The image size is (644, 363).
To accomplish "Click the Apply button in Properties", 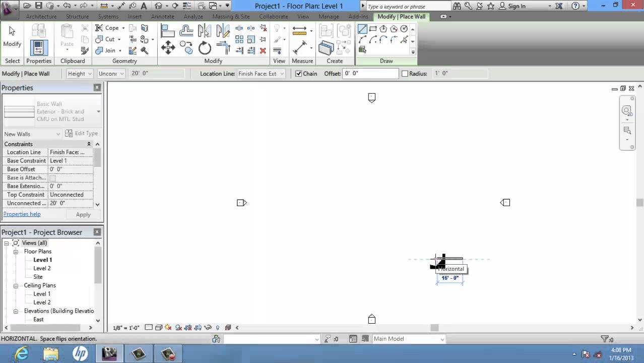I will coord(83,214).
